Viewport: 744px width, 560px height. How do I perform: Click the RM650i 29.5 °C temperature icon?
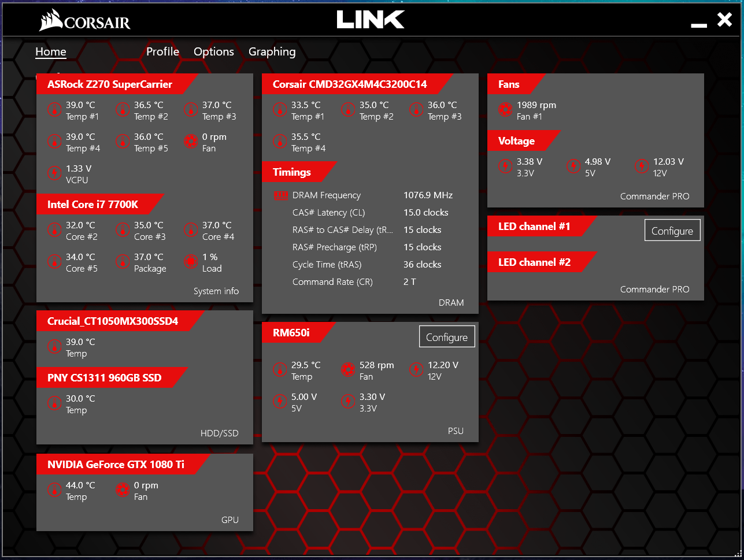click(280, 370)
